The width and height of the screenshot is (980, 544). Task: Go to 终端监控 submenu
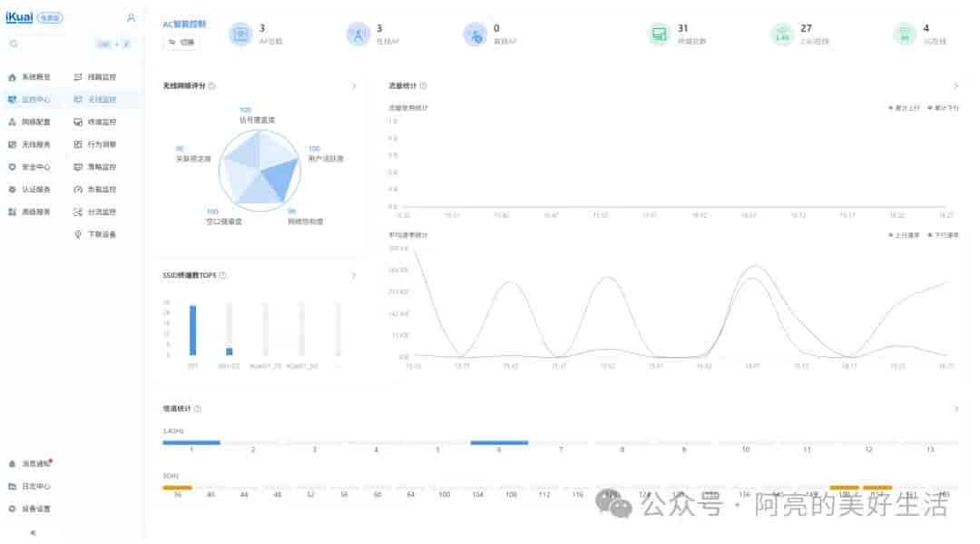pos(95,122)
